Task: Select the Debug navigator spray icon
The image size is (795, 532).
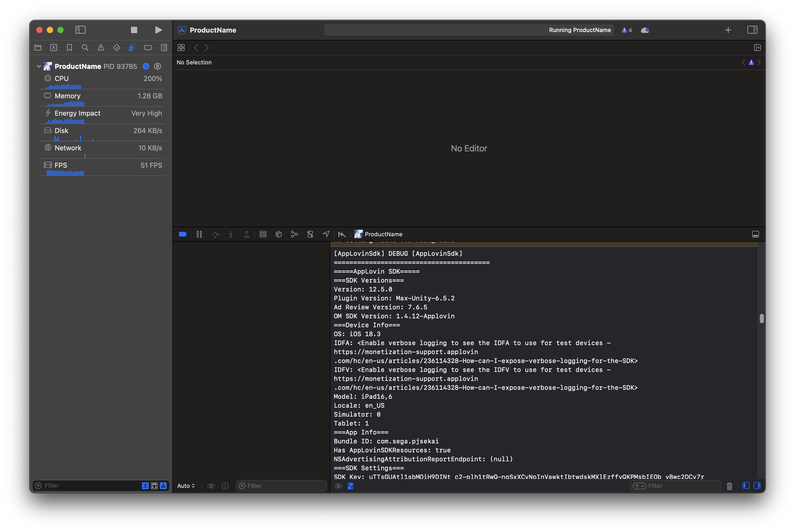Action: (132, 48)
